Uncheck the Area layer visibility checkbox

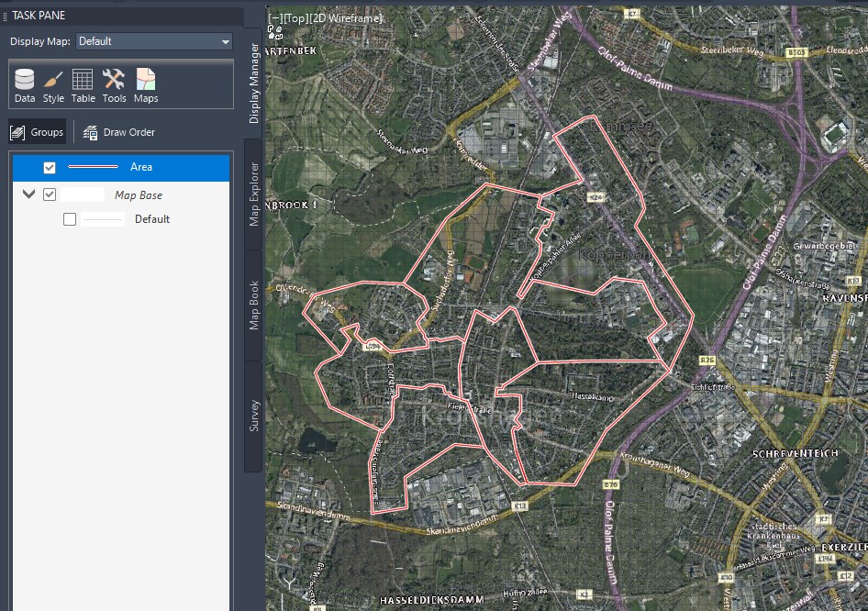click(49, 167)
